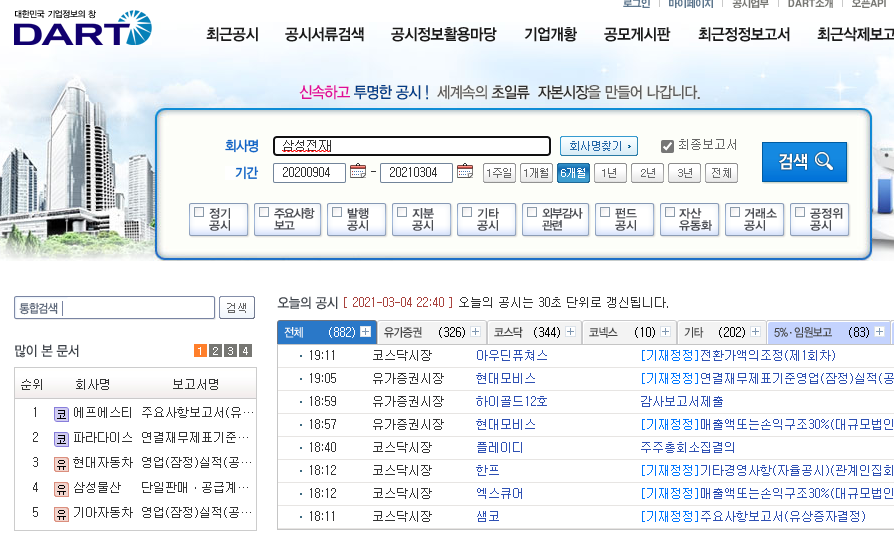Open 엑스큐어 company link

pyautogui.click(x=499, y=493)
